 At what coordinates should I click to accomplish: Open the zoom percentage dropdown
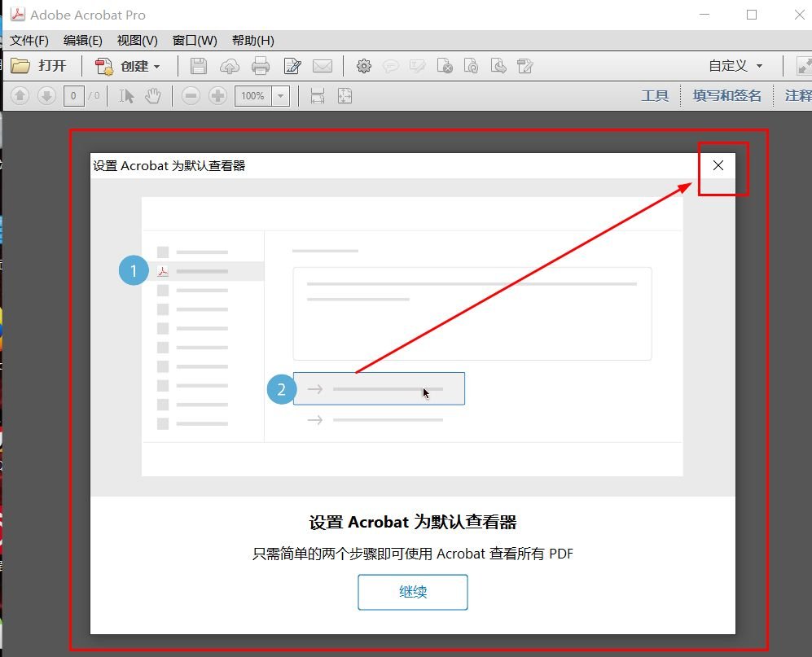point(280,96)
